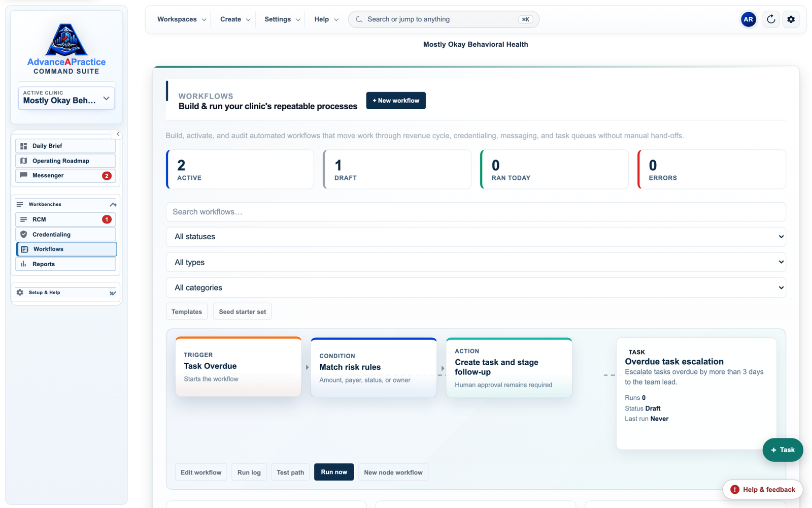Open the Active Clinic selector dropdown

coord(66,98)
